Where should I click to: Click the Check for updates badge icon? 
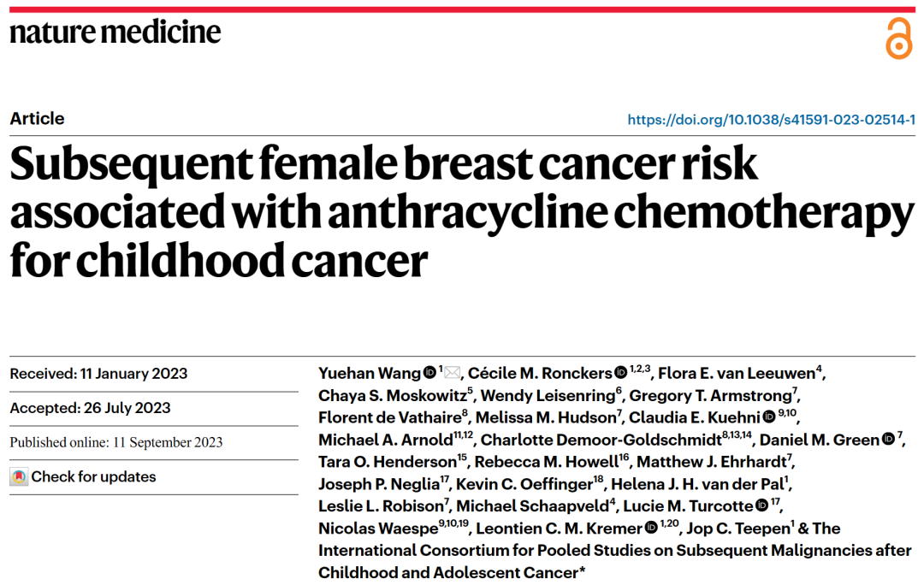(x=19, y=476)
